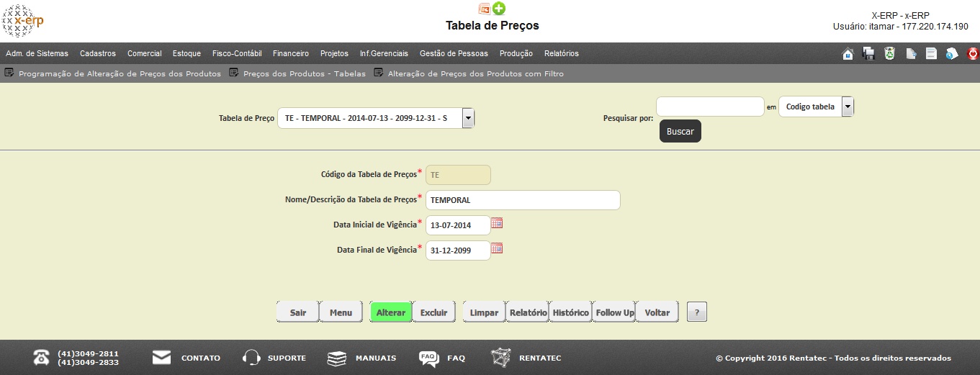Open Programação de Alteração de Preços dos Produtos

pos(120,73)
